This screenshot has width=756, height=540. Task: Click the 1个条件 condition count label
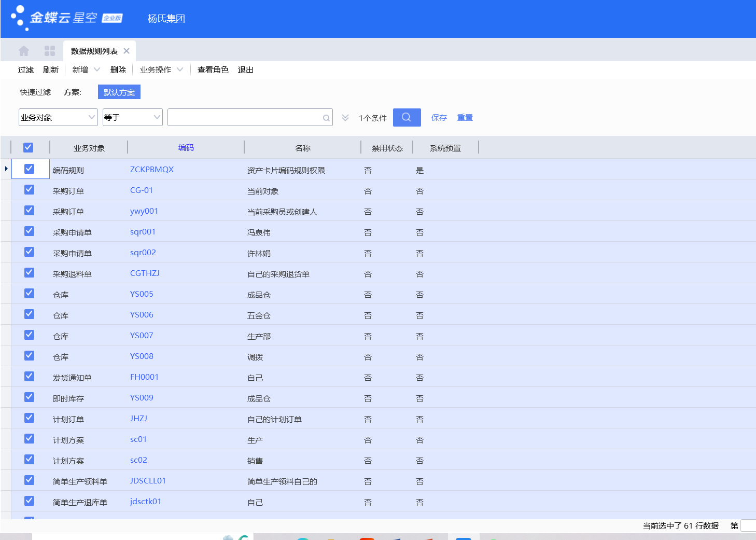373,118
